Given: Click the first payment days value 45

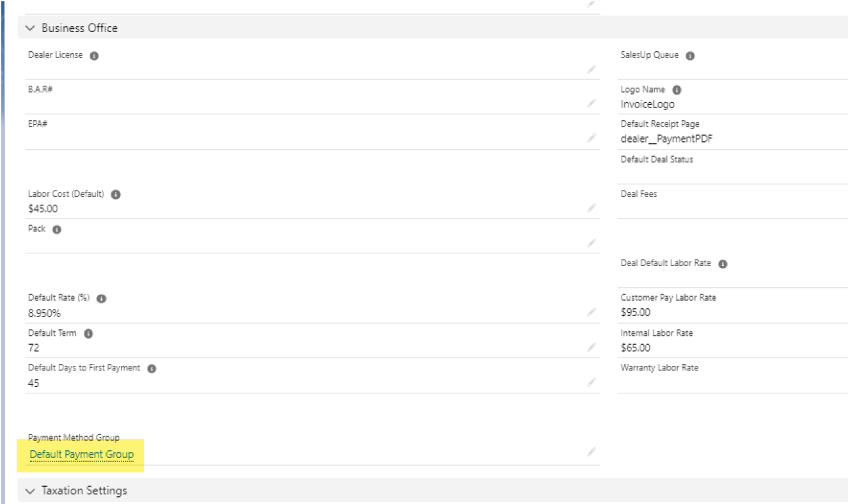Looking at the screenshot, I should pyautogui.click(x=34, y=383).
